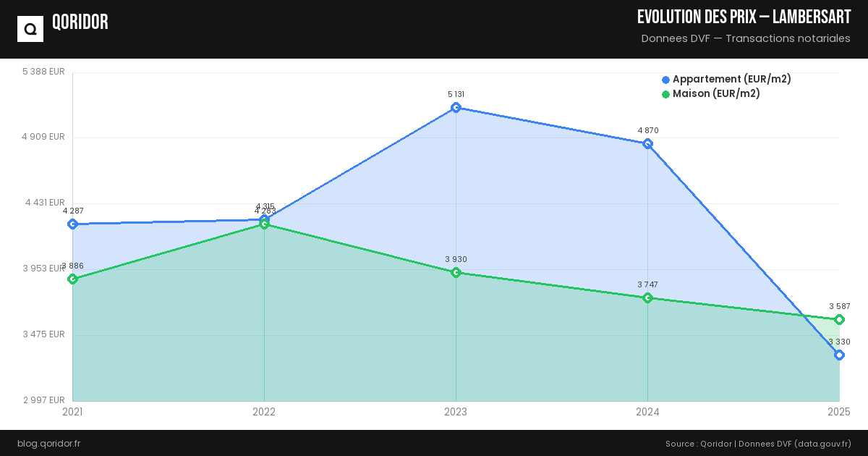868x456 pixels.
Task: Toggle the Appartement (EUR/m2) legend label
Action: click(x=731, y=80)
